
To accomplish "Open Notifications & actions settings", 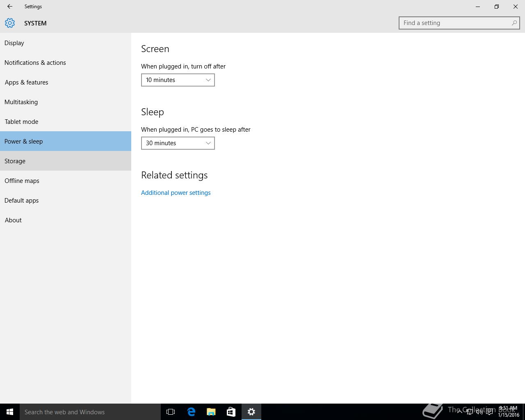I will coord(35,63).
